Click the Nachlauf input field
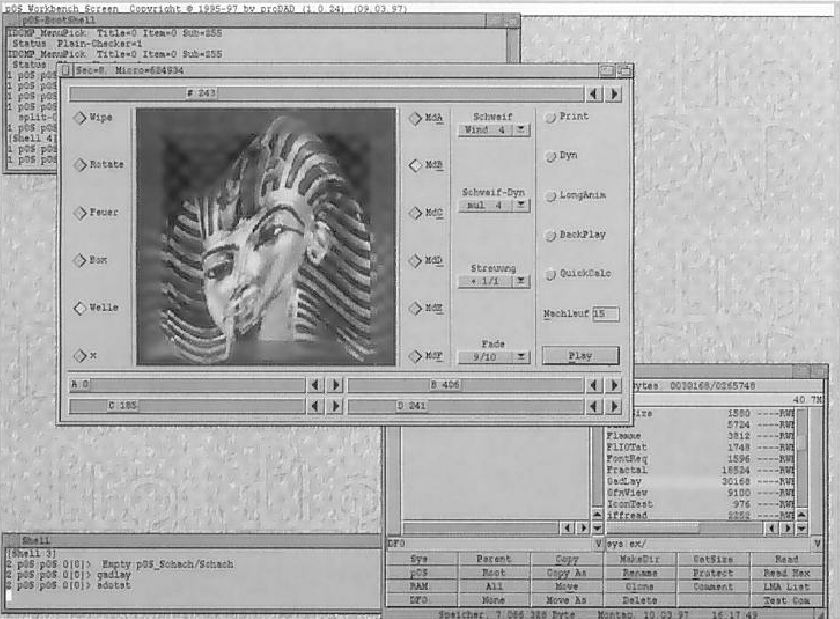The width and height of the screenshot is (840, 619). point(605,314)
